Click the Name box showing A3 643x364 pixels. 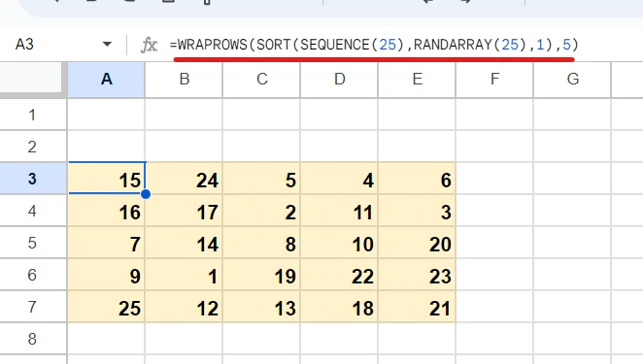(24, 44)
